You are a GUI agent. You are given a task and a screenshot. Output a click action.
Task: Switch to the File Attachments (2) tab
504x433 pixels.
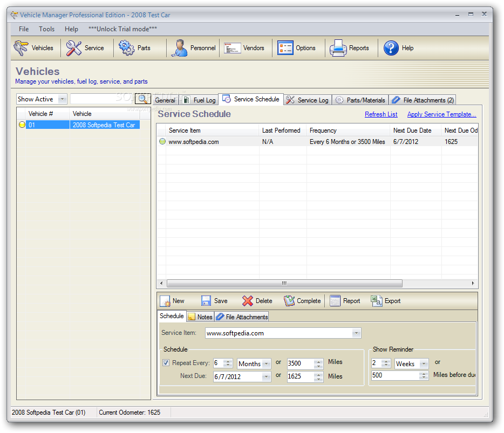tap(423, 100)
